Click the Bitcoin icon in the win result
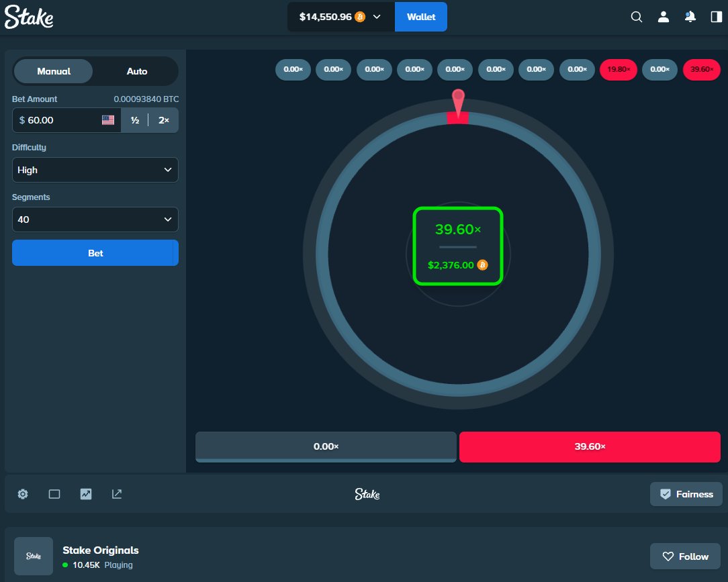This screenshot has width=728, height=582. [x=482, y=265]
